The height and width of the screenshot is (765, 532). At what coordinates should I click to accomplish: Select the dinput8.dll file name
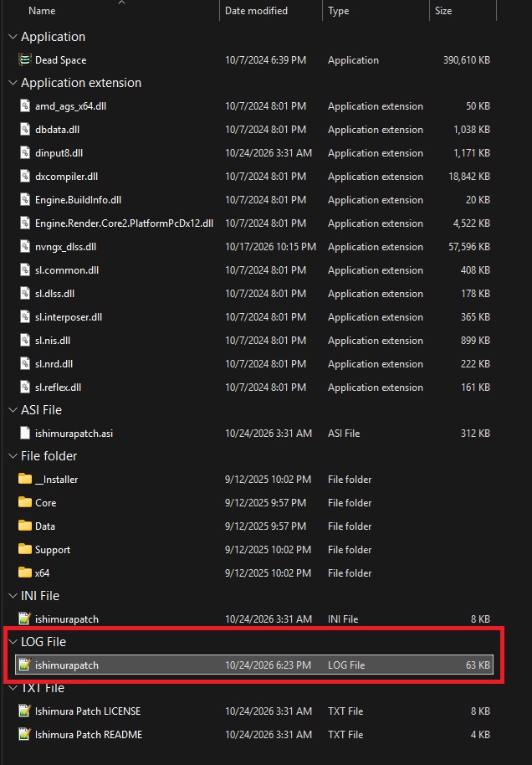pos(59,152)
